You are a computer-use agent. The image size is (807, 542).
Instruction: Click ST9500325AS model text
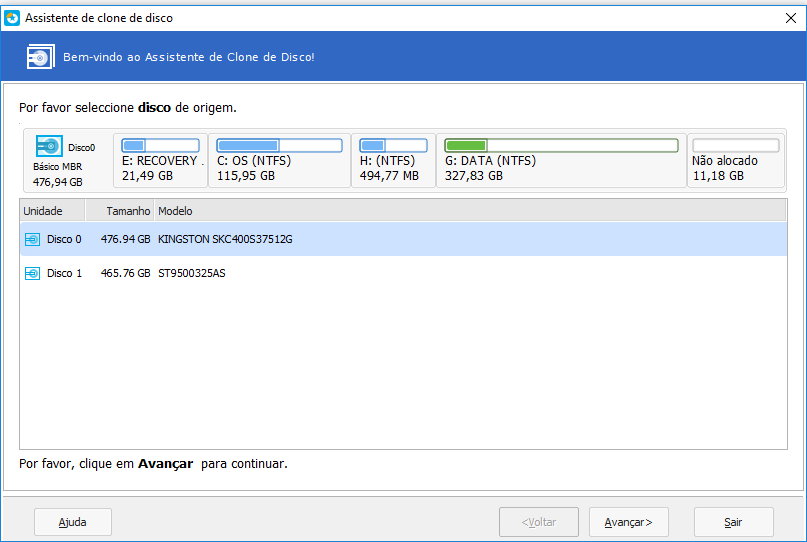click(x=191, y=273)
